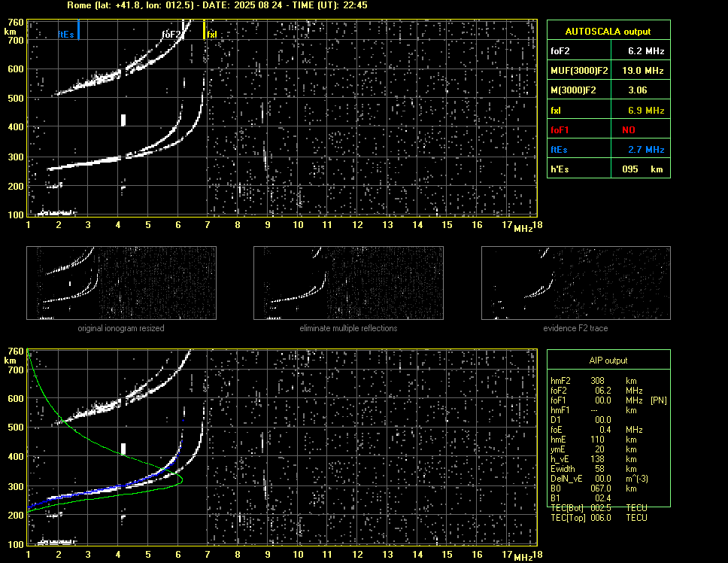Click the foF2 label inside top ionogram
Screen dimensions: 728x563
point(171,35)
